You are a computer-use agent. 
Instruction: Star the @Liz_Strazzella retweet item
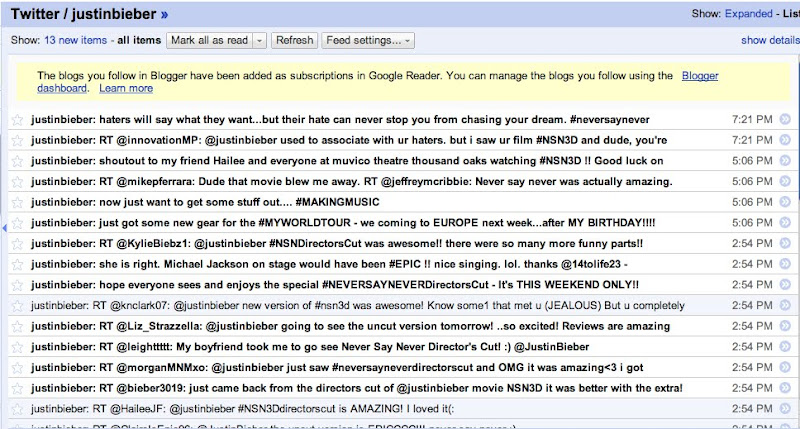(17, 326)
